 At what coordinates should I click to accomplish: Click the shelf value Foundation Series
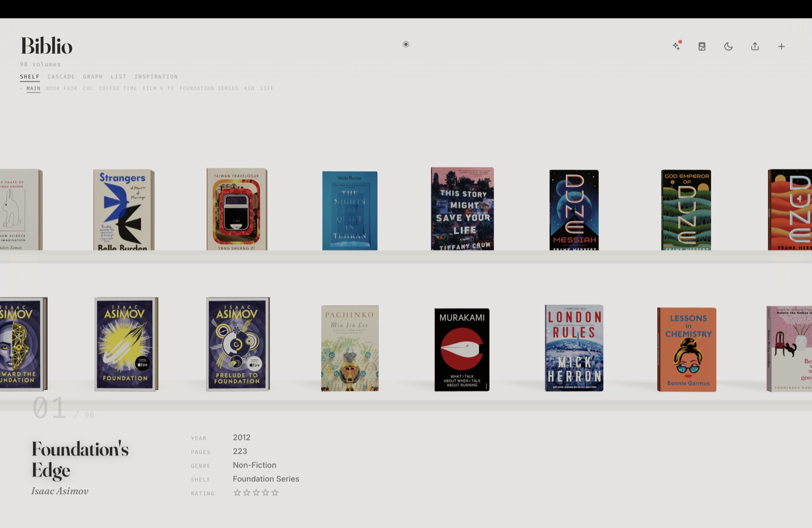click(266, 479)
